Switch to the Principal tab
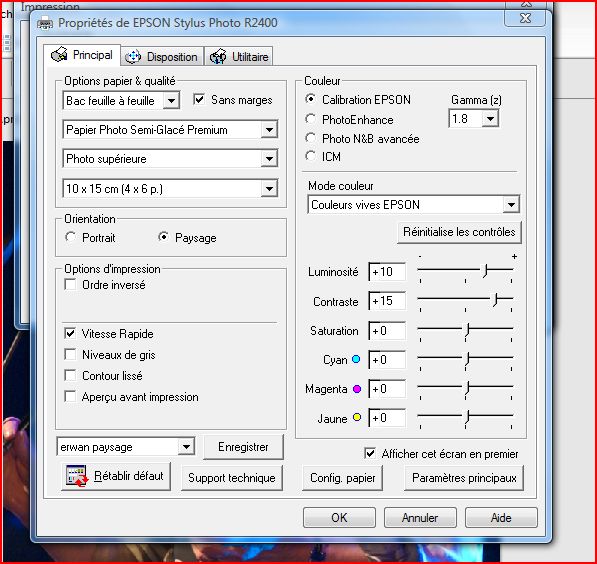Viewport: 597px width, 564px height. tap(82, 55)
